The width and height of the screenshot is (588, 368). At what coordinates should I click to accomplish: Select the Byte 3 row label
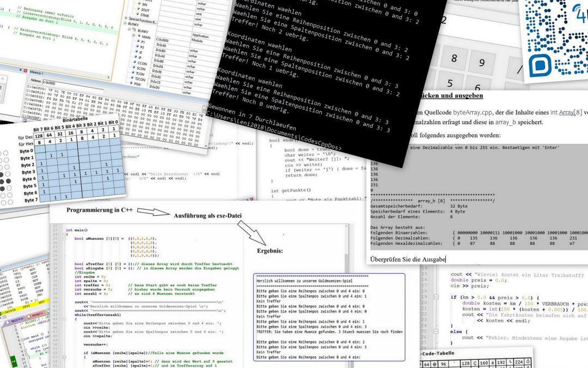(x=28, y=172)
